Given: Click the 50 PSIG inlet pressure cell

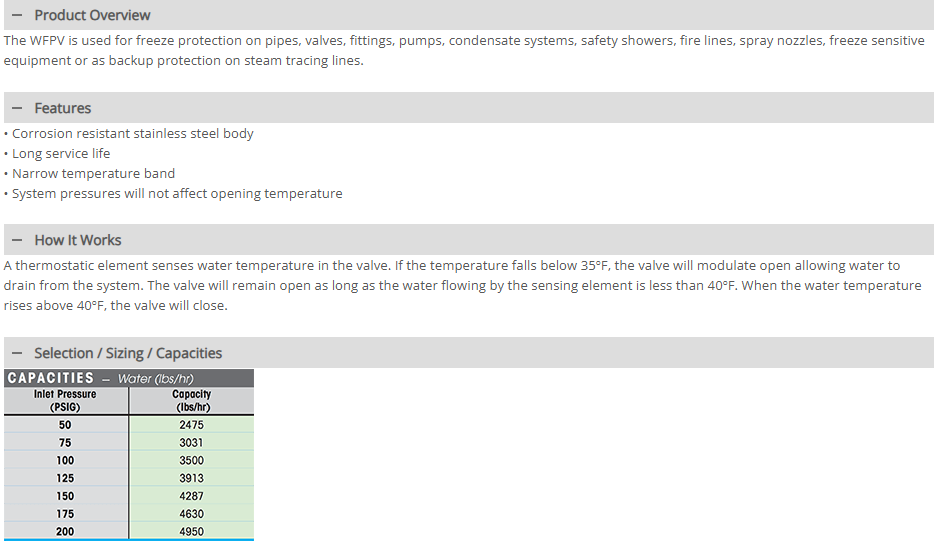Looking at the screenshot, I should coord(65,425).
